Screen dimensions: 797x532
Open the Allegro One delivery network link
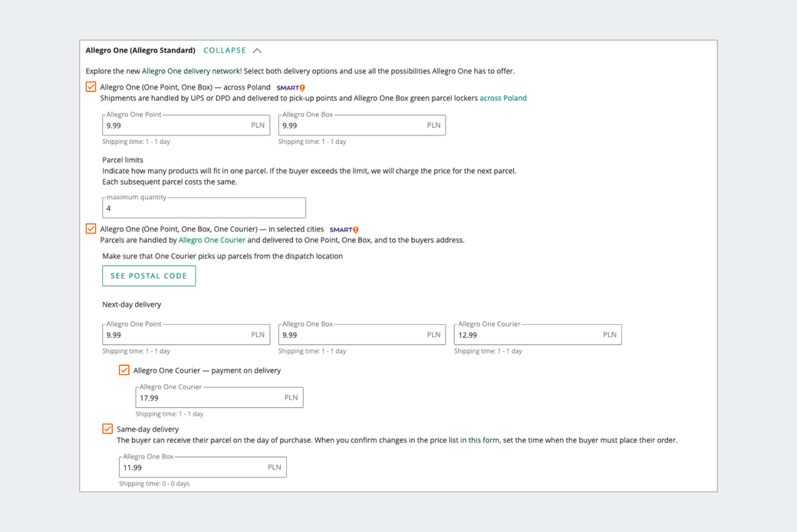point(191,71)
